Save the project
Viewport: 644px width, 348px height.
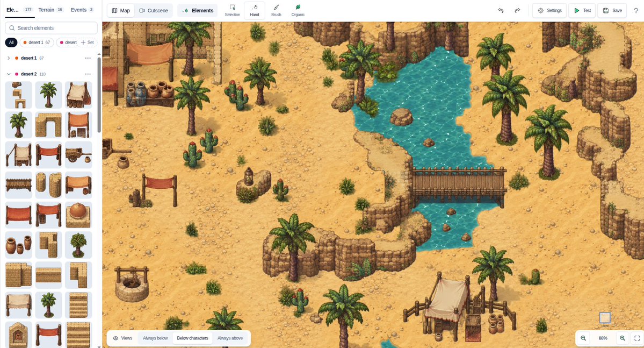(612, 10)
